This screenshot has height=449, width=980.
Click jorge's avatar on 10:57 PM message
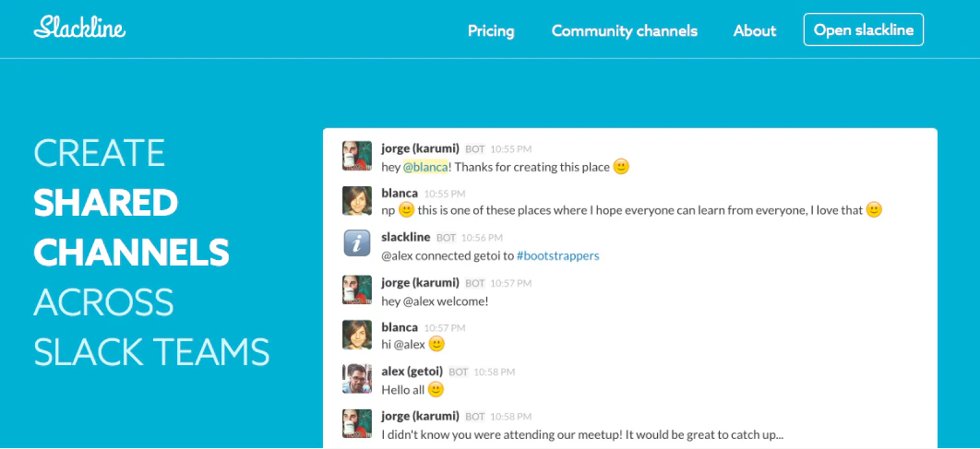pyautogui.click(x=357, y=289)
